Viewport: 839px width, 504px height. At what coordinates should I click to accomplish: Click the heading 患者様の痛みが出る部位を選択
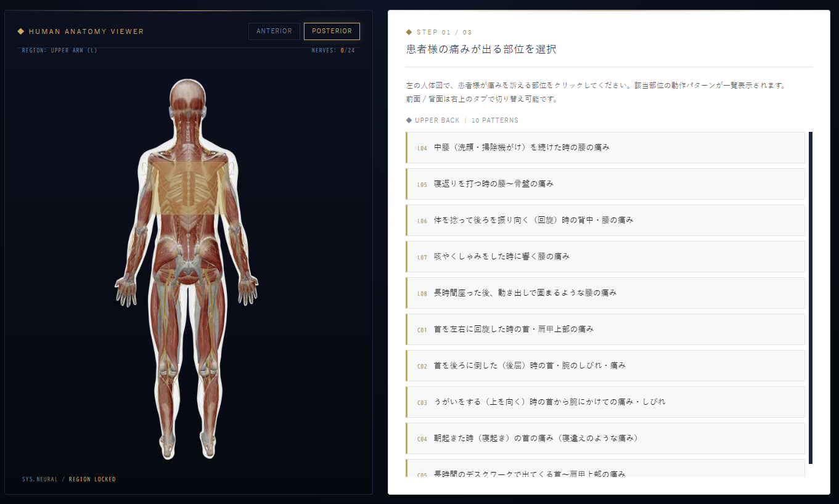(481, 49)
